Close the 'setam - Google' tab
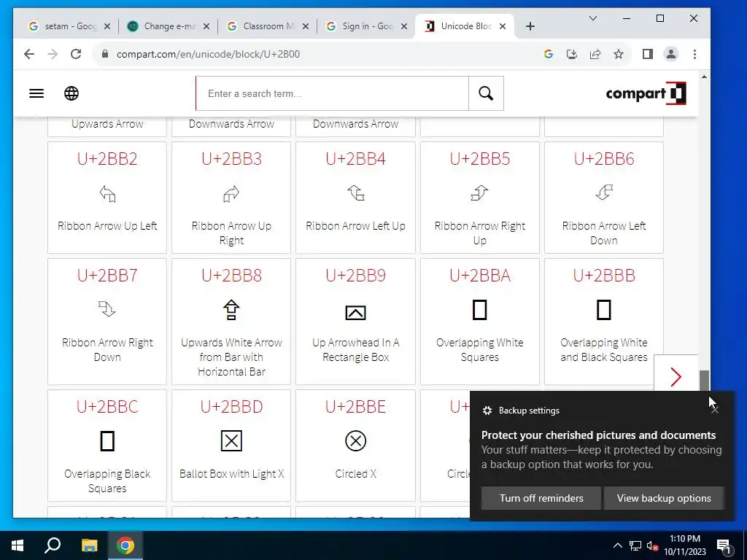The image size is (747, 560). coord(107,26)
